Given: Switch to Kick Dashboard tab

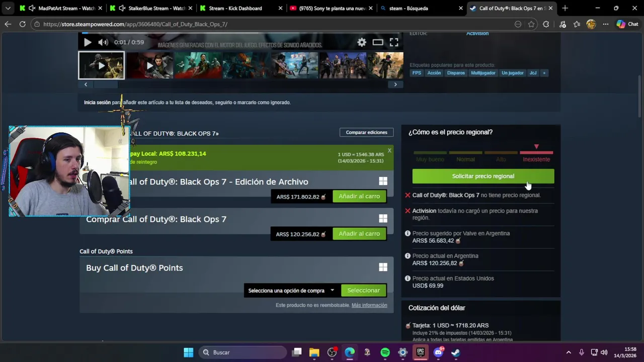Looking at the screenshot, I should (x=241, y=9).
